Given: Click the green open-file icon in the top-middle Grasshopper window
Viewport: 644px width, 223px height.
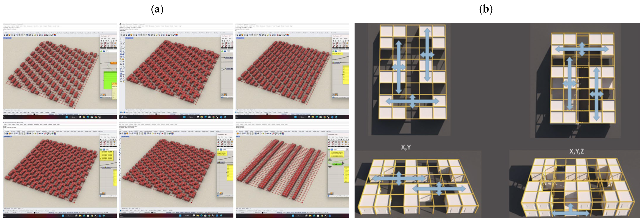Looking at the screenshot, I should 222,51.
